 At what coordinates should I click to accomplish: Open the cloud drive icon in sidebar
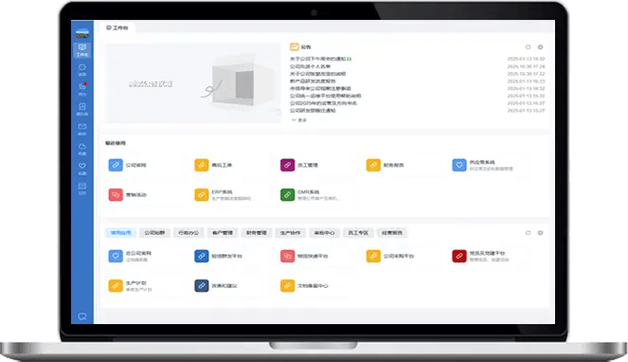tap(82, 149)
